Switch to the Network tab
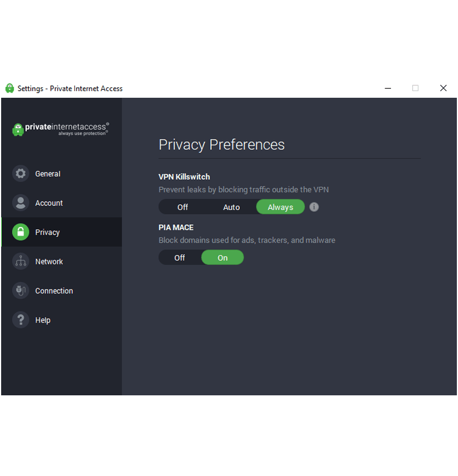Screen dimensions: 458x476 [x=62, y=261]
